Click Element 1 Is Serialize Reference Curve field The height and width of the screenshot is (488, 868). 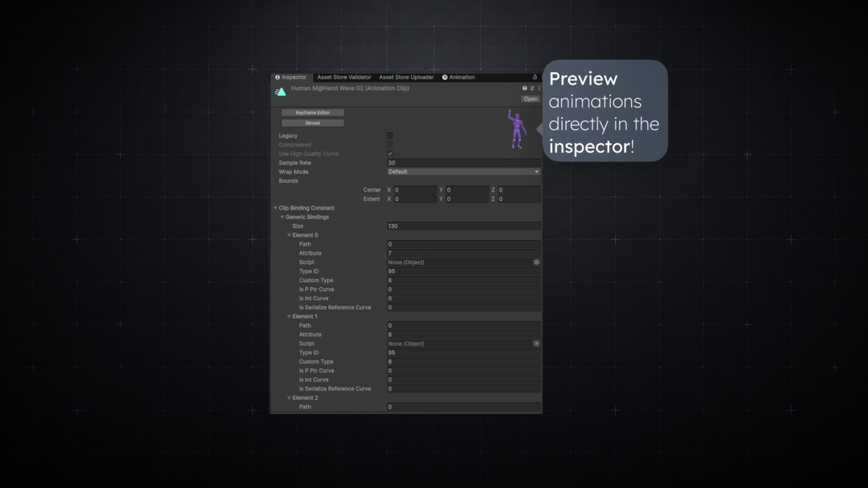464,389
